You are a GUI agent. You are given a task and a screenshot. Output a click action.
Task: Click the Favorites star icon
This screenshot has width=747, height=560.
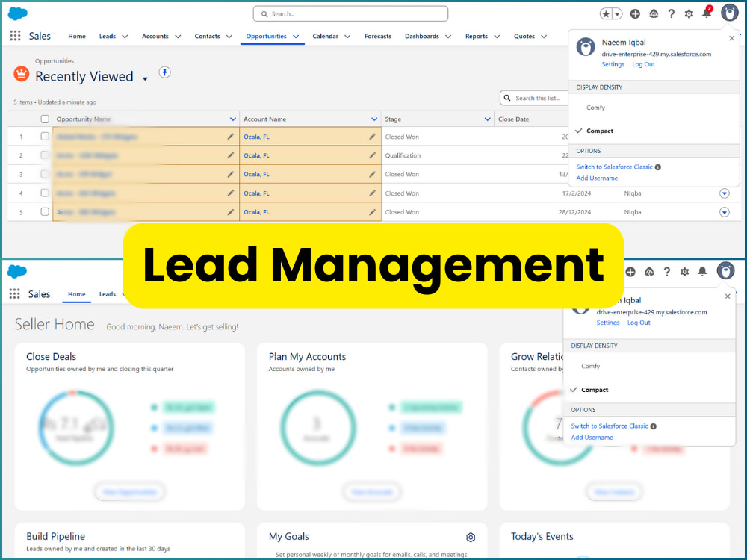[606, 13]
